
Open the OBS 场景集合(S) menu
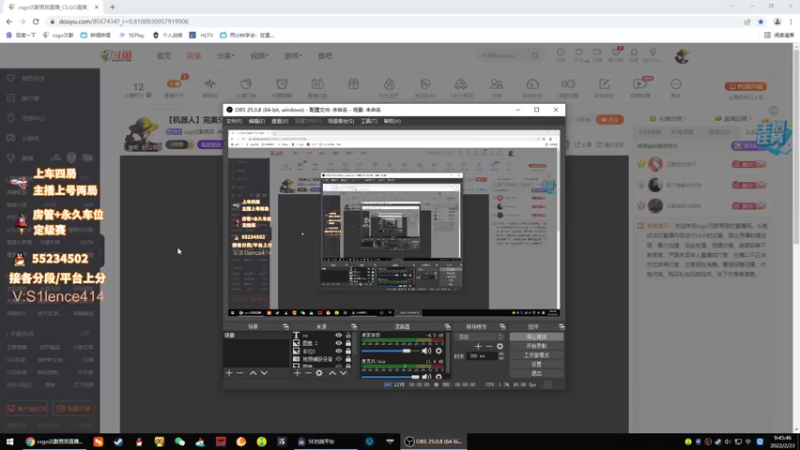tap(341, 121)
